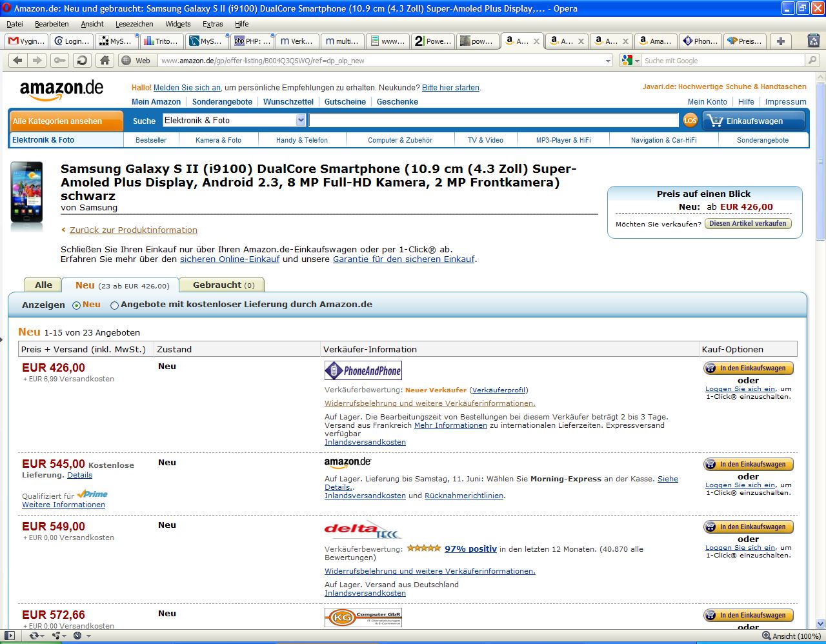
Task: Open the address bar history dropdown arrow
Action: click(608, 61)
